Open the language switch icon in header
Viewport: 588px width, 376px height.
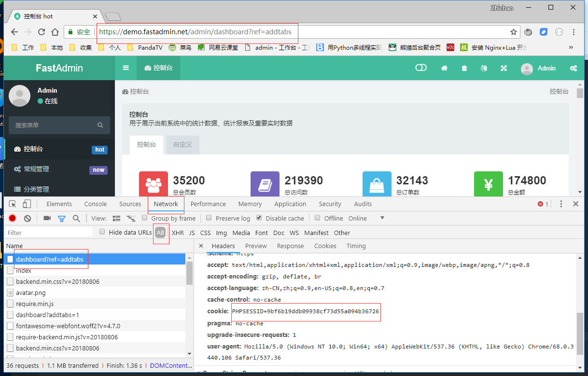coord(484,68)
